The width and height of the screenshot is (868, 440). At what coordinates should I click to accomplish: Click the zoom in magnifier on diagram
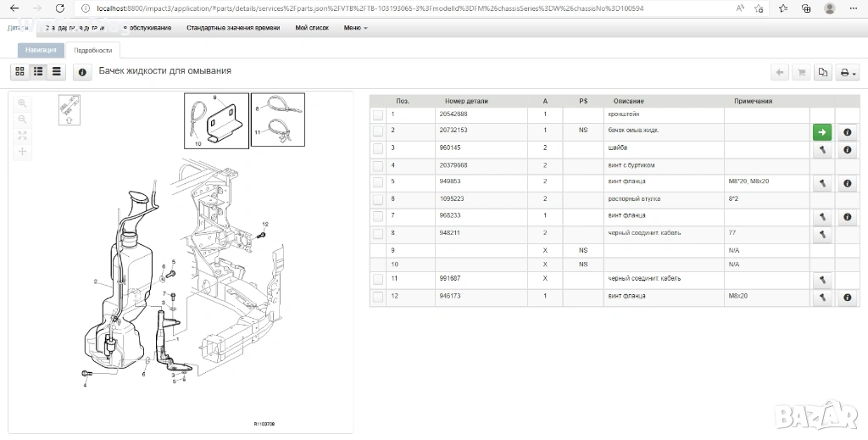(x=22, y=103)
